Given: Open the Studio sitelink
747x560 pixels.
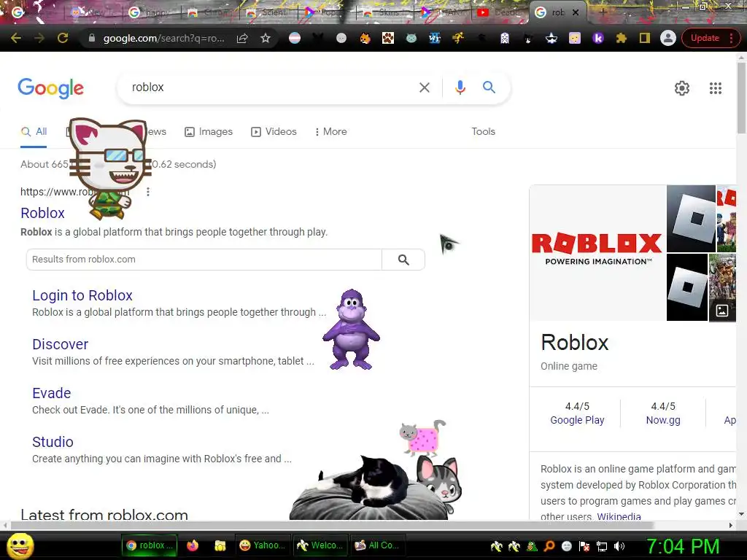Looking at the screenshot, I should pyautogui.click(x=53, y=442).
